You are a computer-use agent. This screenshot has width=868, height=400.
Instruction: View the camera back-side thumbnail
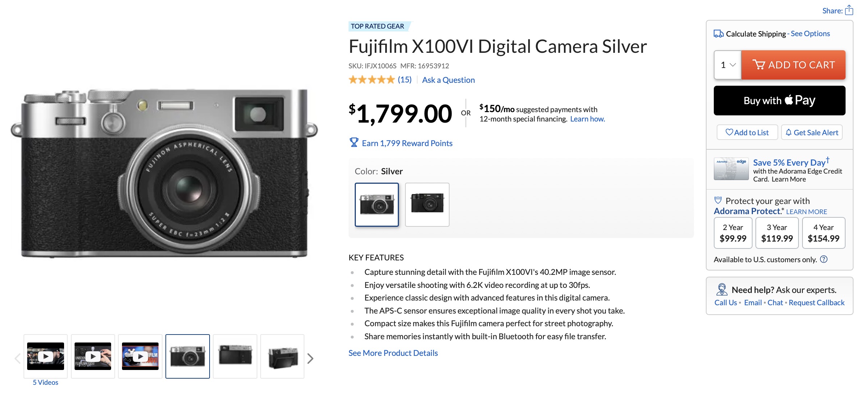coord(235,356)
